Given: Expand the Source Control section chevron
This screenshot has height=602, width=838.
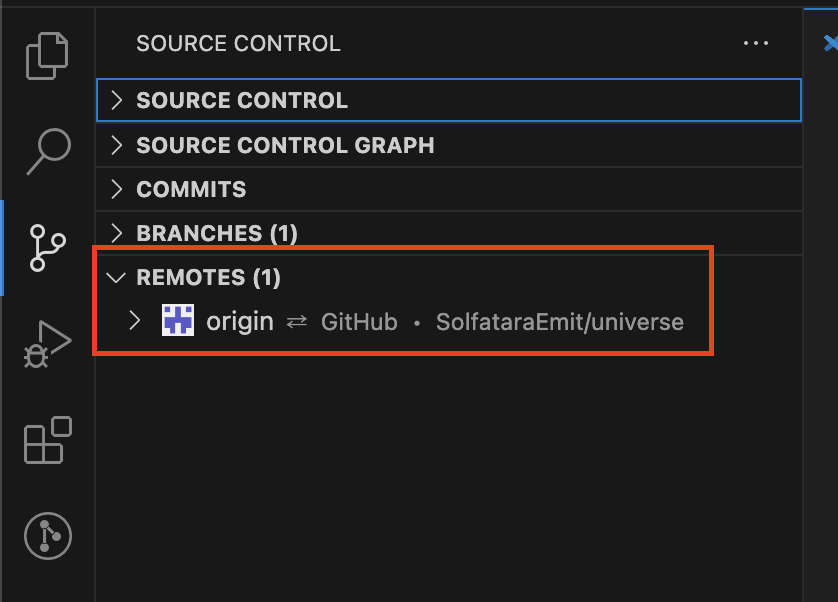Looking at the screenshot, I should (117, 100).
